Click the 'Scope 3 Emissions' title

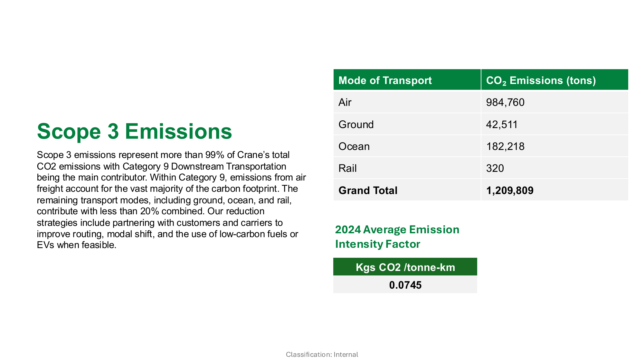134,131
